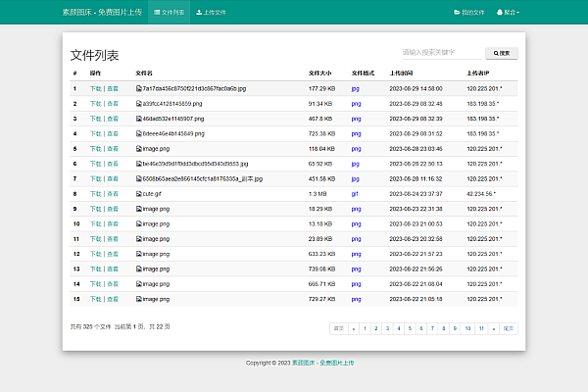Screen dimensions: 588x392
Task: Click the jpg format link in row 1
Action: tap(355, 89)
